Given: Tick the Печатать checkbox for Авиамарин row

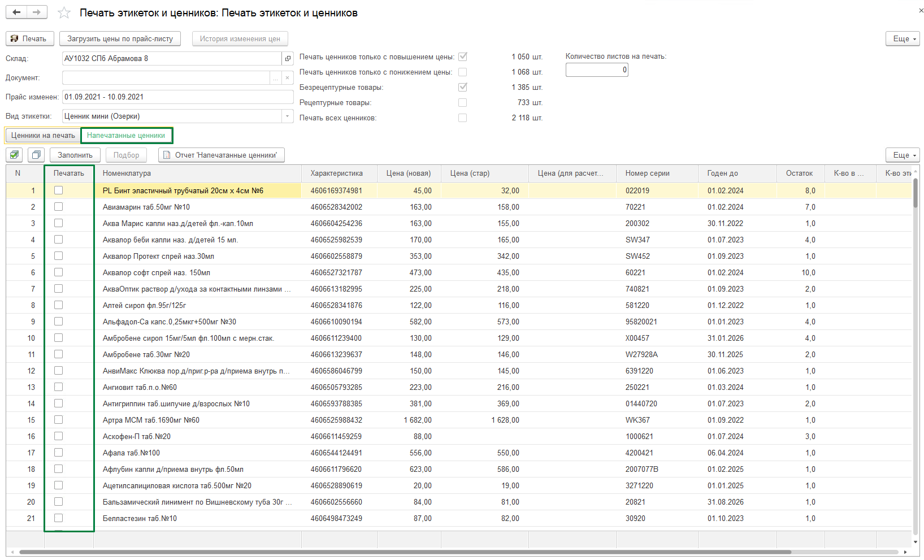Looking at the screenshot, I should click(x=58, y=207).
